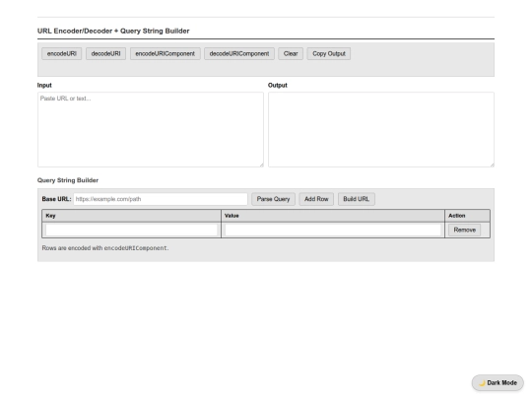Select the Action column header
The width and height of the screenshot is (532, 399).
467,216
